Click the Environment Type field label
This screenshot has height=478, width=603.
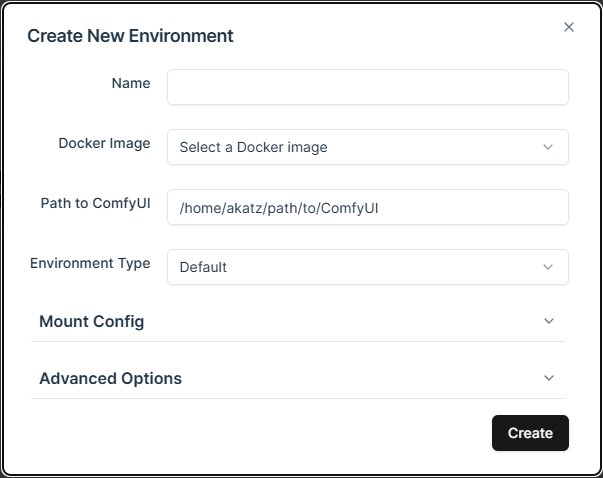pos(90,263)
